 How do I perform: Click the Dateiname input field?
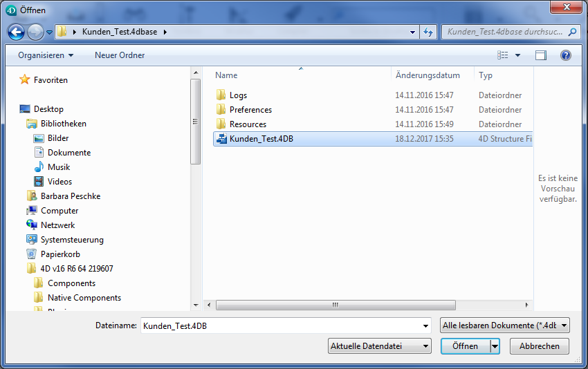(286, 325)
